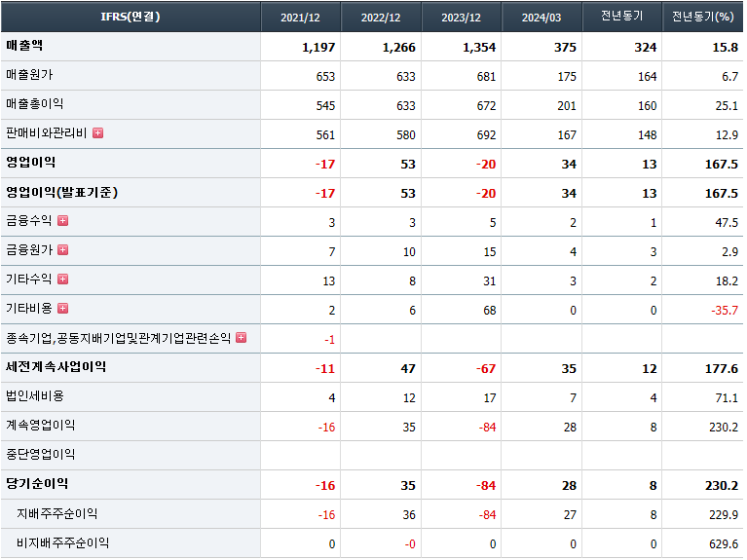Click the -1 value in 종속기업 row
Viewport: 747px width, 560px height.
pos(329,340)
